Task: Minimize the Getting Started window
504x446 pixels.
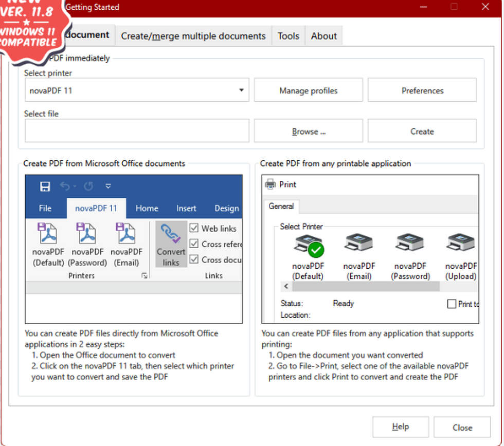Action: 424,6
